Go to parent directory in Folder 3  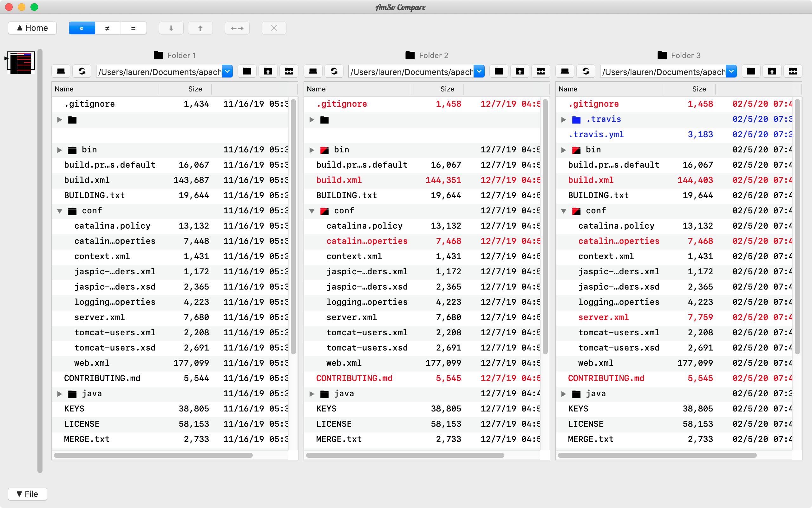(772, 71)
